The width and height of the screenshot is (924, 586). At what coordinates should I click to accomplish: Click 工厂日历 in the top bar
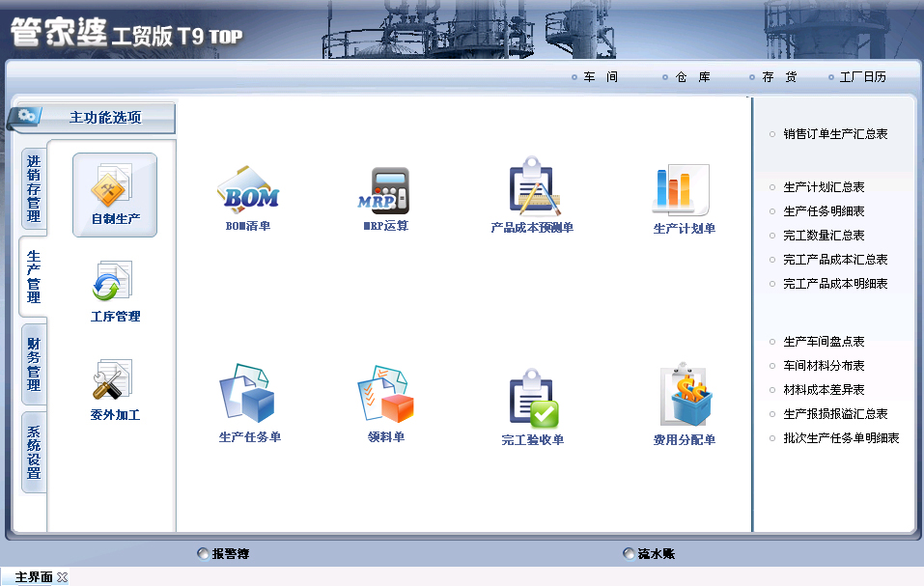862,77
